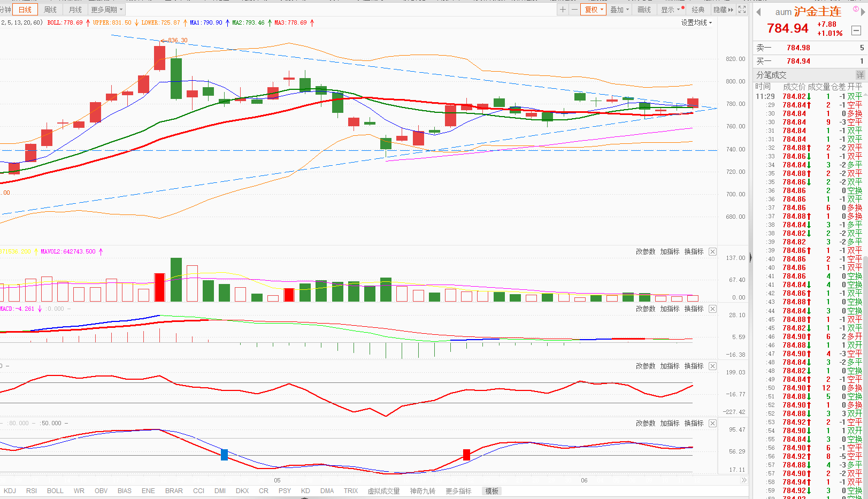Screen dimensions: 868x499
Task: Select the BRAR indicator tab
Action: point(174,491)
